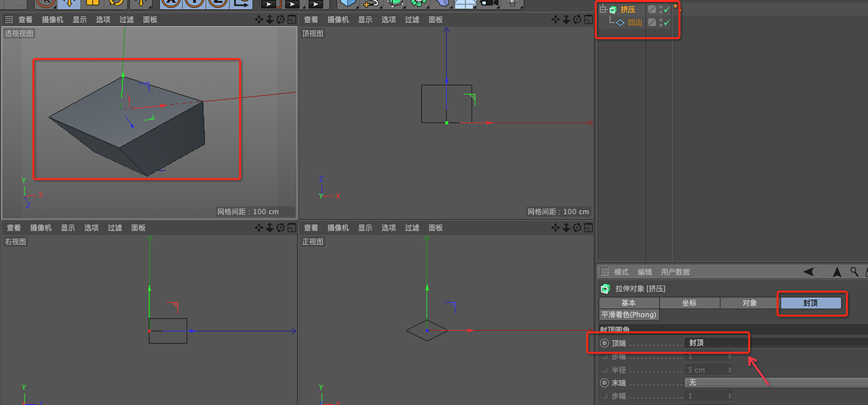The width and height of the screenshot is (868, 405).
Task: Click the 平滑着色(Phong) tab
Action: pos(629,315)
